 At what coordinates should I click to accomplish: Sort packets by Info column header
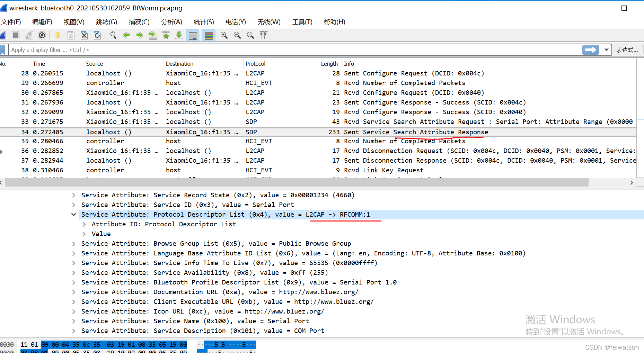[488, 64]
